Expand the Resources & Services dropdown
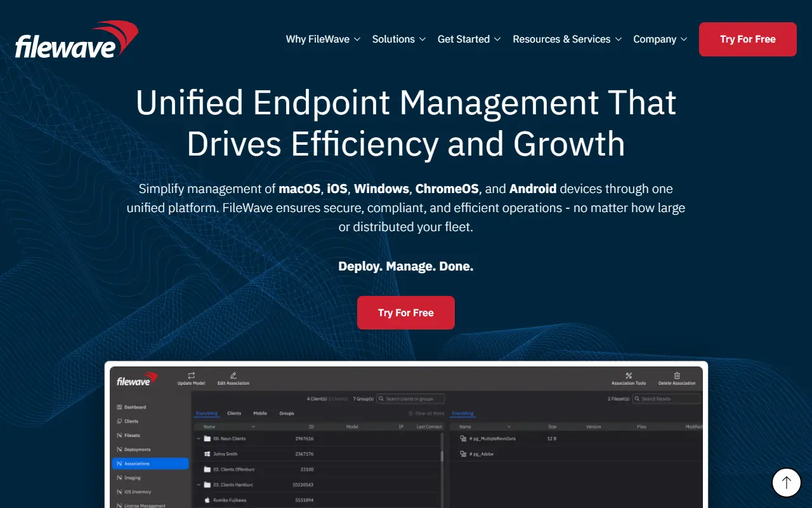 point(567,39)
